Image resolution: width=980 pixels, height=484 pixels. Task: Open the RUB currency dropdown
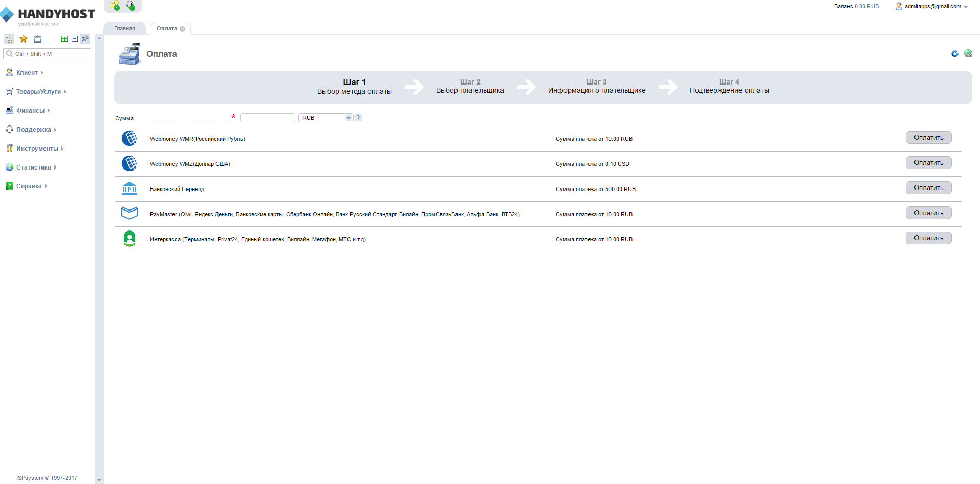326,118
